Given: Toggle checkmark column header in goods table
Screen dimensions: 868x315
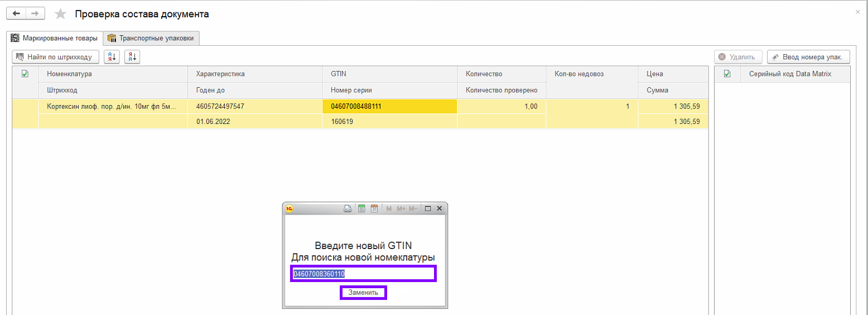Looking at the screenshot, I should point(25,74).
